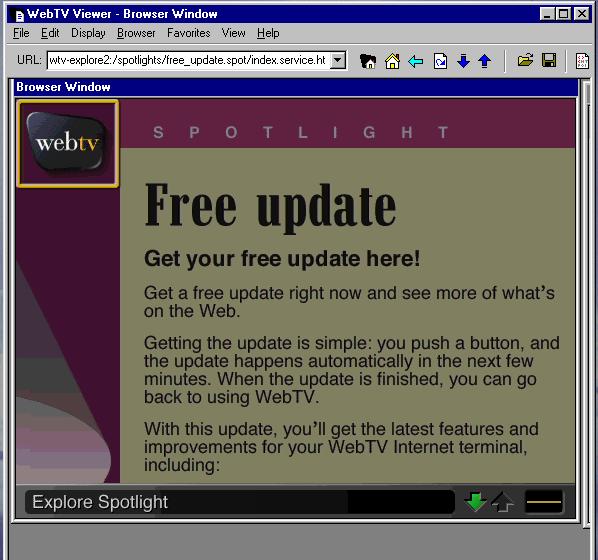Click the WebTV logo button
The image size is (598, 560).
(68, 144)
